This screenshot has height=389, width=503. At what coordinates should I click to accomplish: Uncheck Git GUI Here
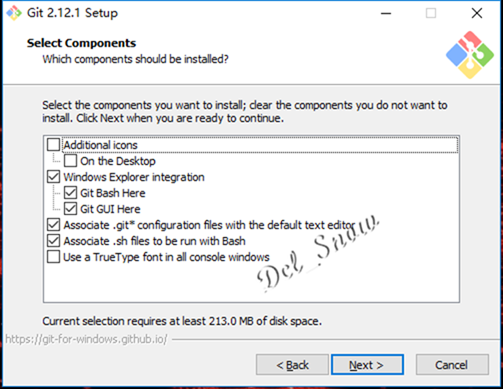pos(70,209)
